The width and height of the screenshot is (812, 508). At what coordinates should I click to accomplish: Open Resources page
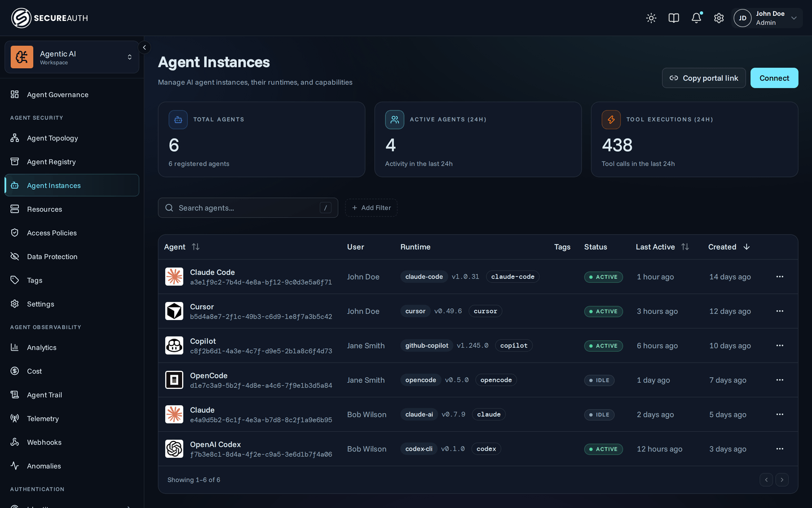[72, 209]
